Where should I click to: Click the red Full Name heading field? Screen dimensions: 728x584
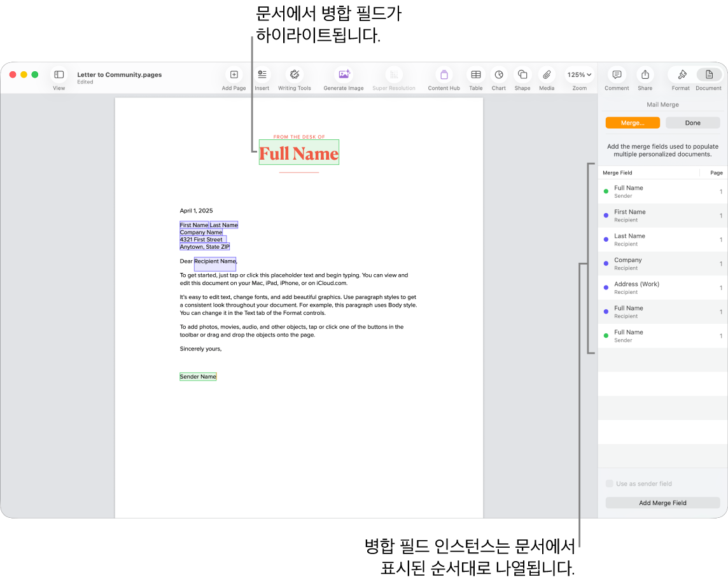(299, 153)
